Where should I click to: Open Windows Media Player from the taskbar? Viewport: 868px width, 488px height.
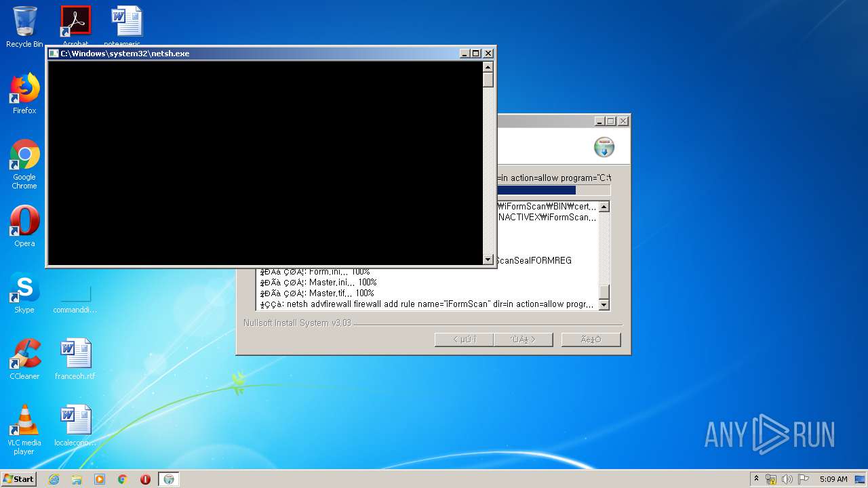coord(100,479)
